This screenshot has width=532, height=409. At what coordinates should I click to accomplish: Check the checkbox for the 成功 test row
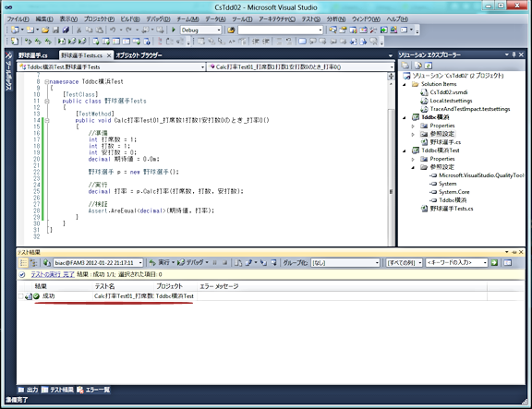pos(20,296)
